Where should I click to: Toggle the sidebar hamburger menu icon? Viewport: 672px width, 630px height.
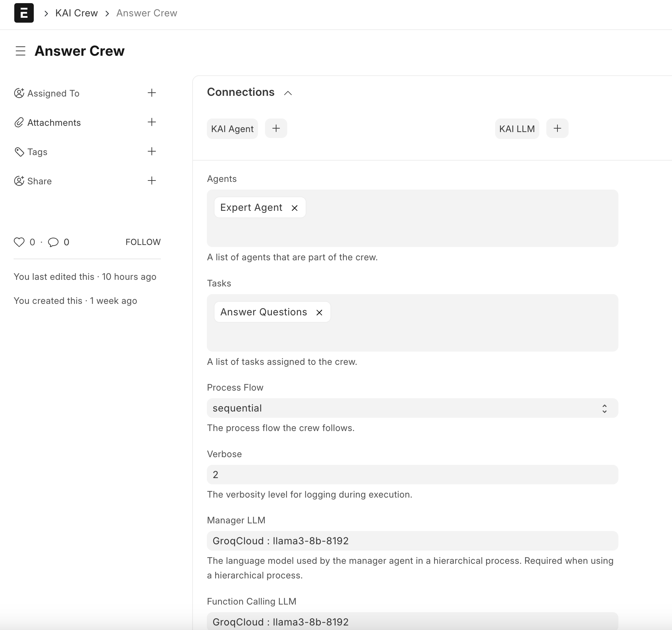pos(21,51)
